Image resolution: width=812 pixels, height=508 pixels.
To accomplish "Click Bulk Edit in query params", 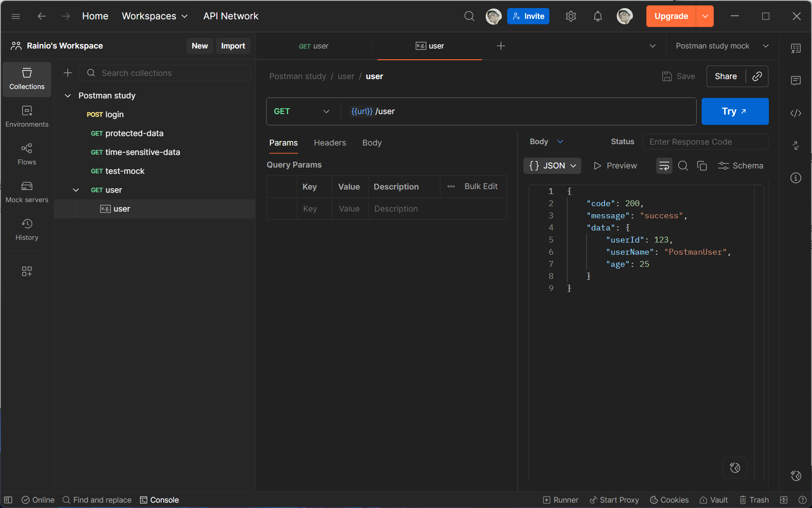I will (x=481, y=186).
